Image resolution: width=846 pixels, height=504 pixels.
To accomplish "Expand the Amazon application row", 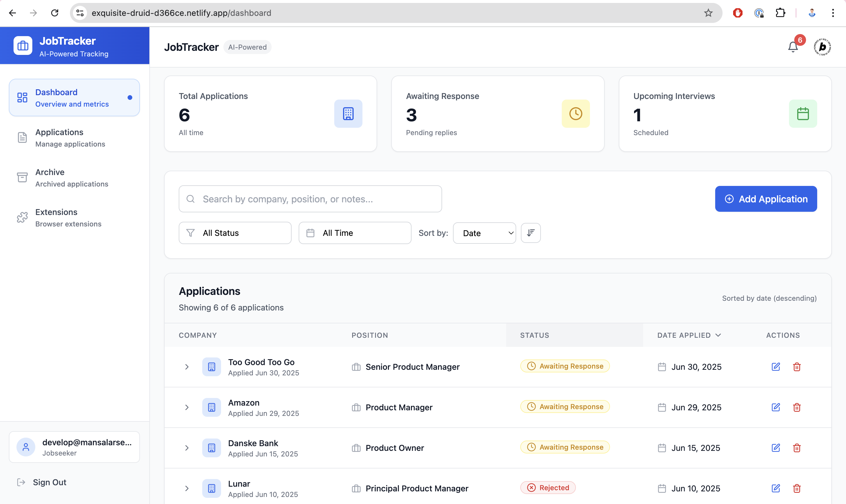I will coord(187,407).
